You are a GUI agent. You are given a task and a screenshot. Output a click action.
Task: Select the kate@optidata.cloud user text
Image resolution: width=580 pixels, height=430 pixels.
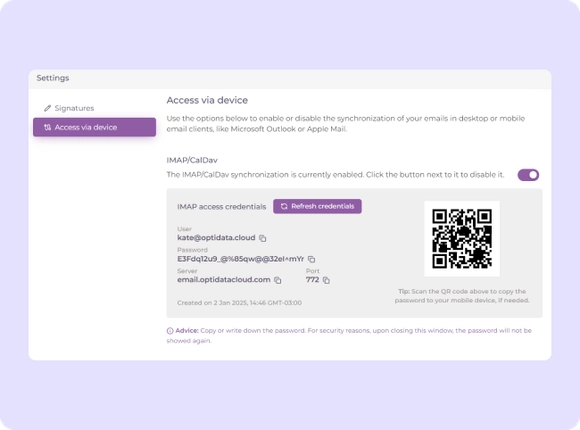(x=216, y=238)
